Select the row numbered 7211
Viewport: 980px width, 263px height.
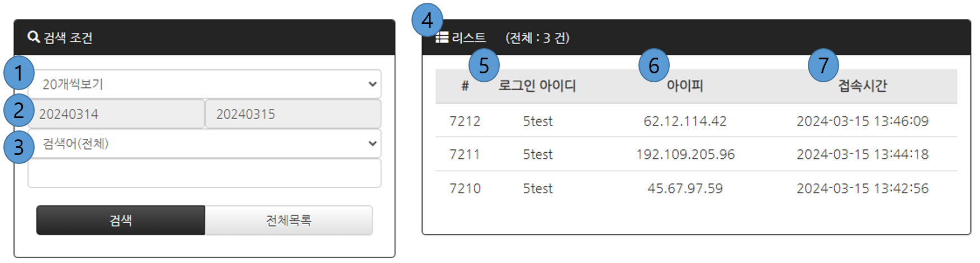click(x=465, y=154)
